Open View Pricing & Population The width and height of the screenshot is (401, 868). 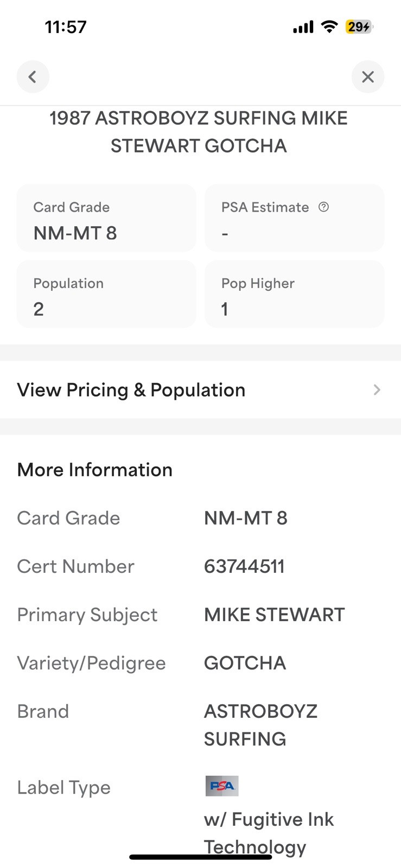[x=200, y=390]
